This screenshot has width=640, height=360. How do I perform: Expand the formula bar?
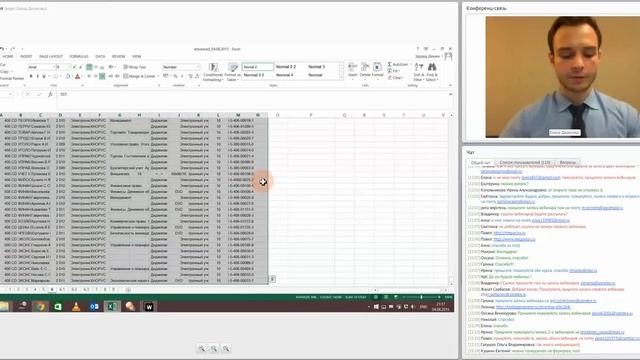coord(451,94)
